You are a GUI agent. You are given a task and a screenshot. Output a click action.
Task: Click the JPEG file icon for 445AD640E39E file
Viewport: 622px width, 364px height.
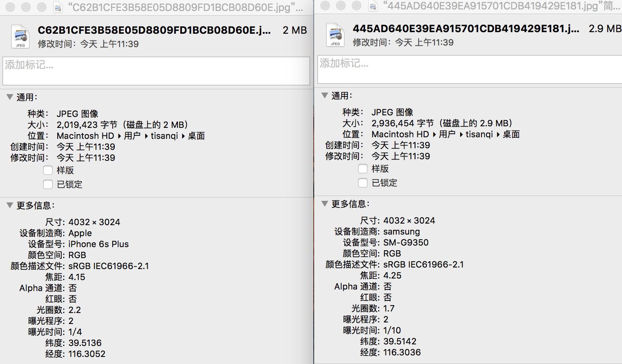coord(335,35)
